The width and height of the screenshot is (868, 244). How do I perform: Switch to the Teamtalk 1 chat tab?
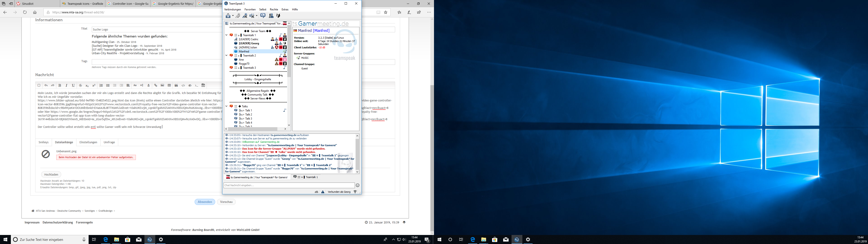coord(306,177)
